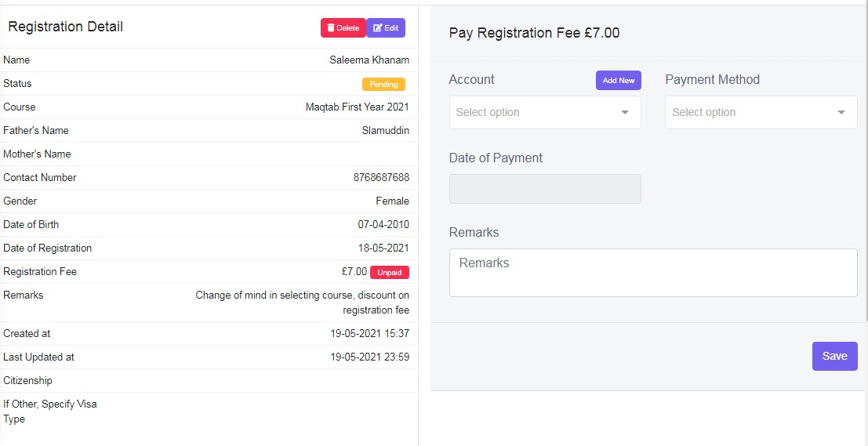Viewport: 868px width, 446px height.
Task: Open the Payment Method dropdown
Action: pos(761,112)
